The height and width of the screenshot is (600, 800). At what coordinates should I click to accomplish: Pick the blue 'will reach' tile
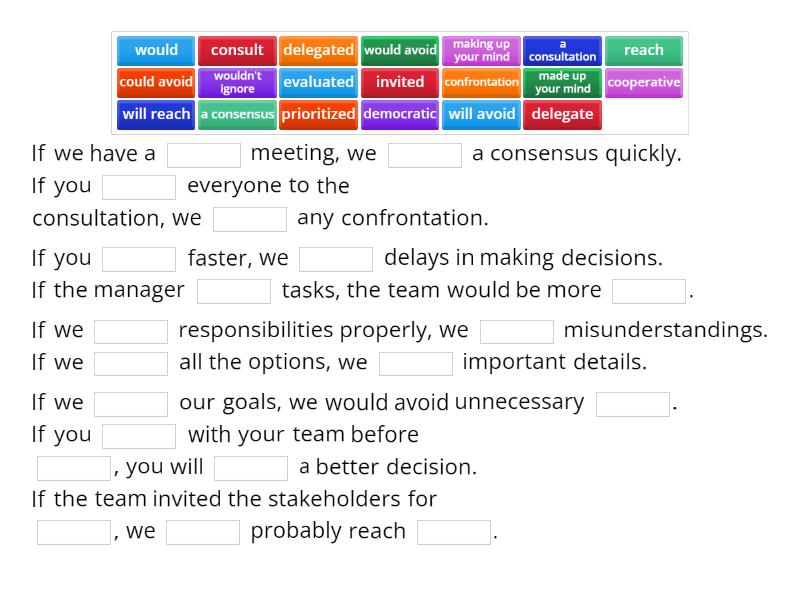click(x=156, y=114)
